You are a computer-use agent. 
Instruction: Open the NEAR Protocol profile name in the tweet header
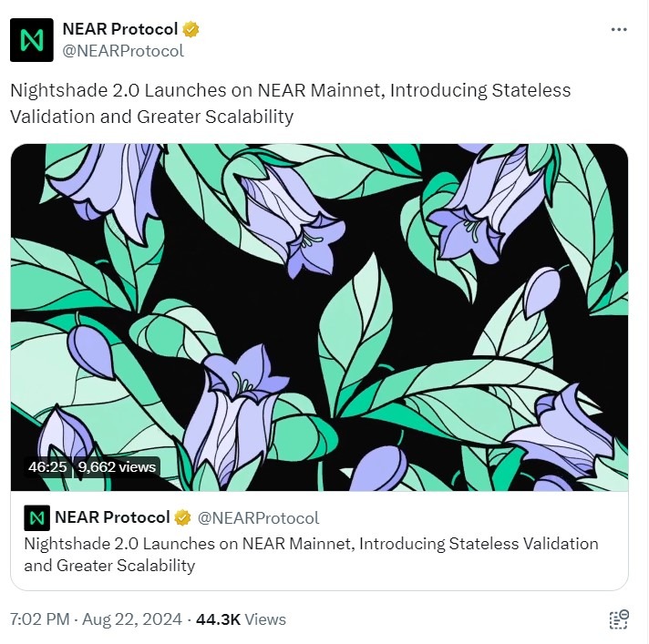pyautogui.click(x=120, y=29)
